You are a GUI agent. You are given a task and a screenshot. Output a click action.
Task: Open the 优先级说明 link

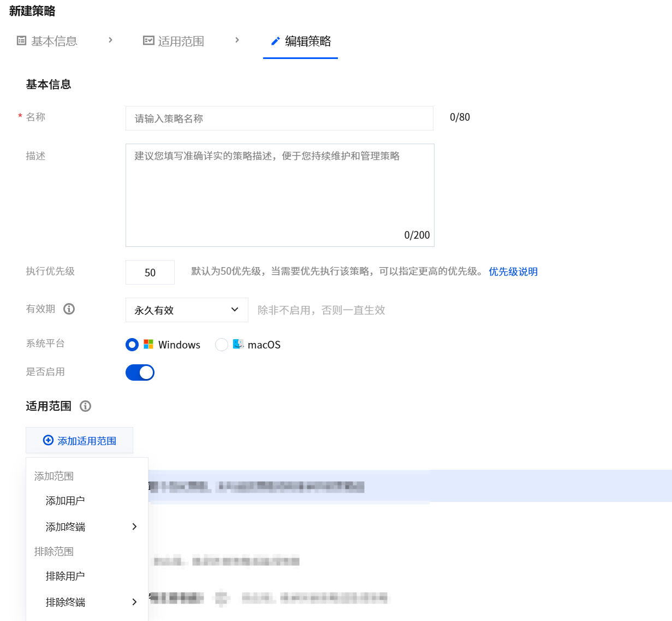click(x=513, y=271)
